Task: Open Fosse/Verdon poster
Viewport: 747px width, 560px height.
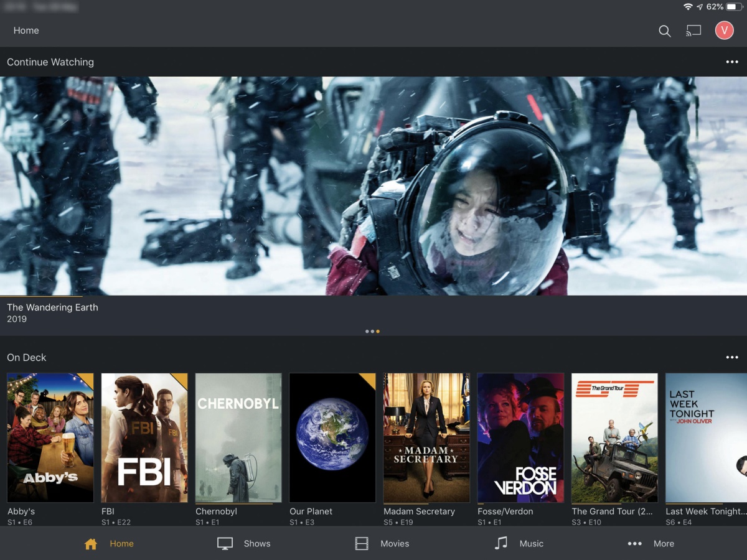Action: pyautogui.click(x=520, y=437)
